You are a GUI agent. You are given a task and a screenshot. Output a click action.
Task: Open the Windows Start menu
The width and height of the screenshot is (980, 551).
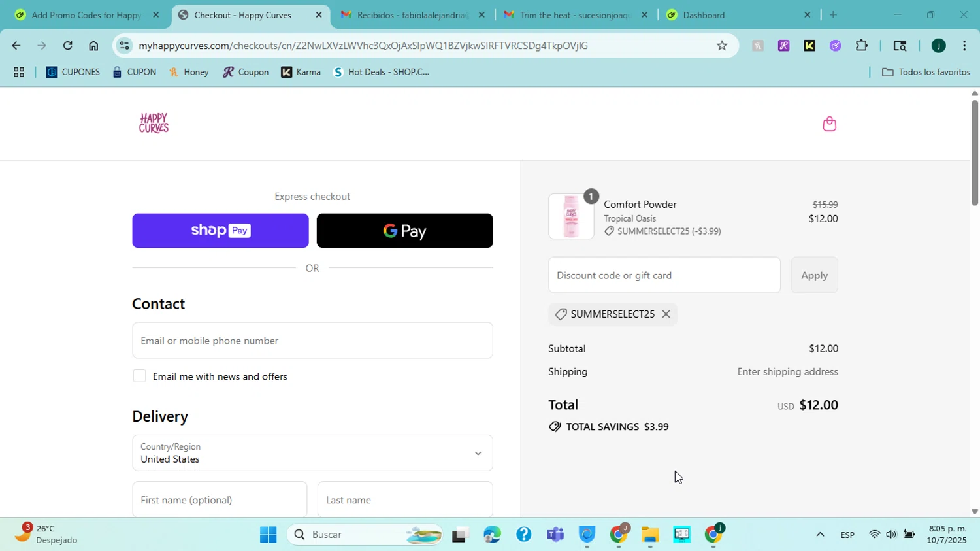tap(269, 535)
